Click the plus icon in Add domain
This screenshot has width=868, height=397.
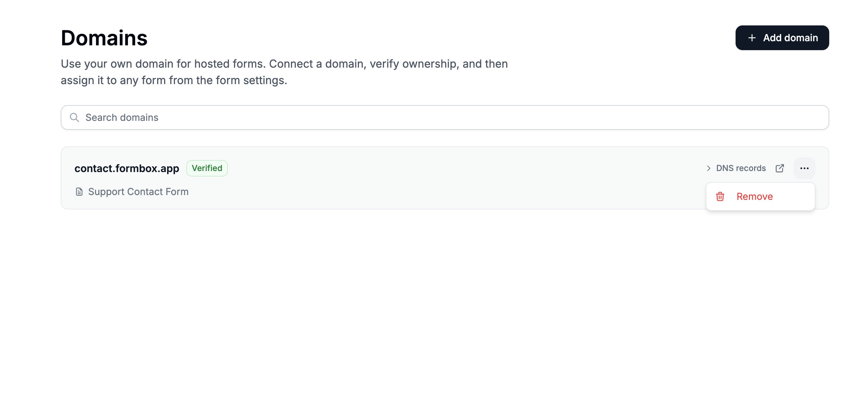pos(752,38)
